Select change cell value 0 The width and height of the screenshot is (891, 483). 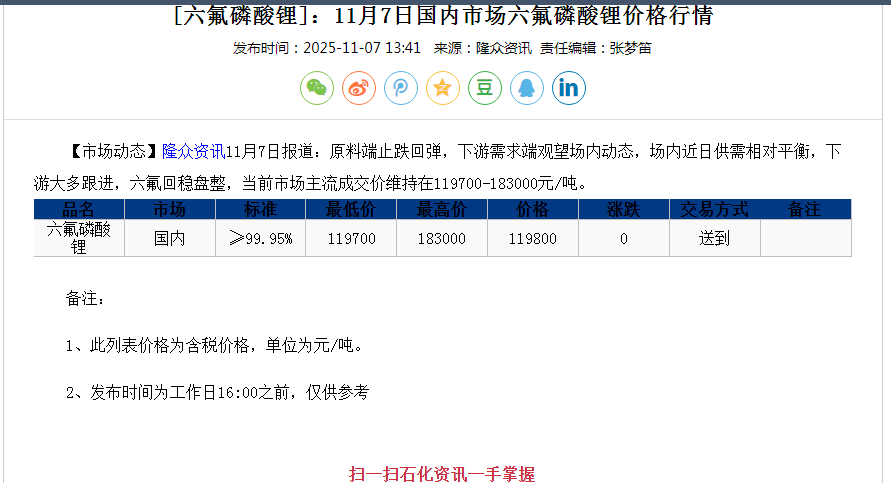click(x=623, y=238)
